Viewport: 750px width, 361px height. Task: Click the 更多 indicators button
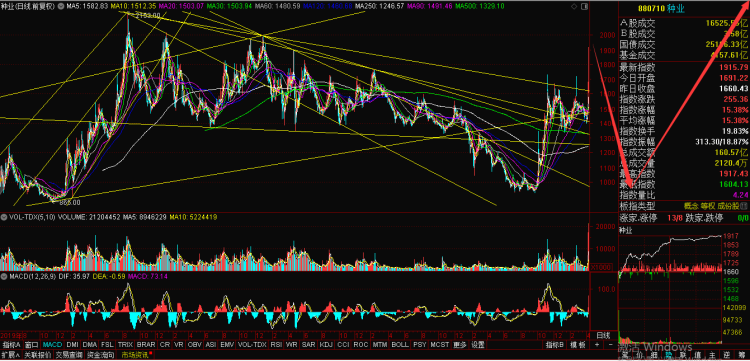[460, 344]
